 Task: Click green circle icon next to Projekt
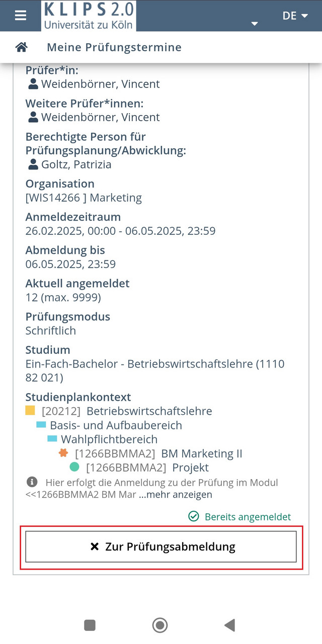tap(74, 467)
